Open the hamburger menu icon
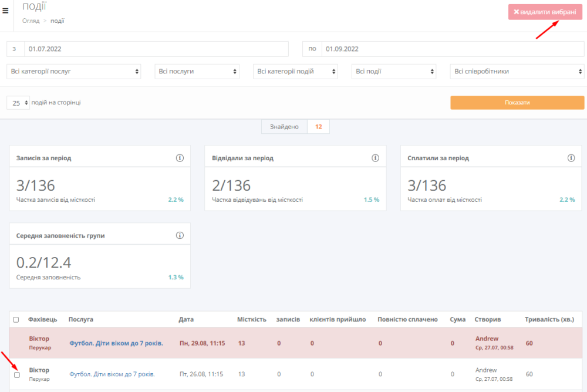The height and width of the screenshot is (392, 587). [5, 10]
